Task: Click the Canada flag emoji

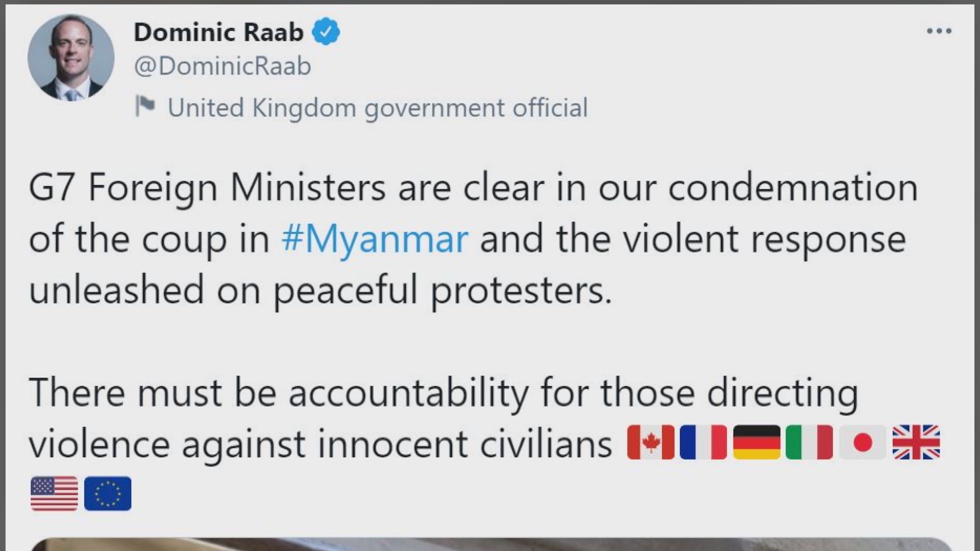Action: pyautogui.click(x=650, y=442)
